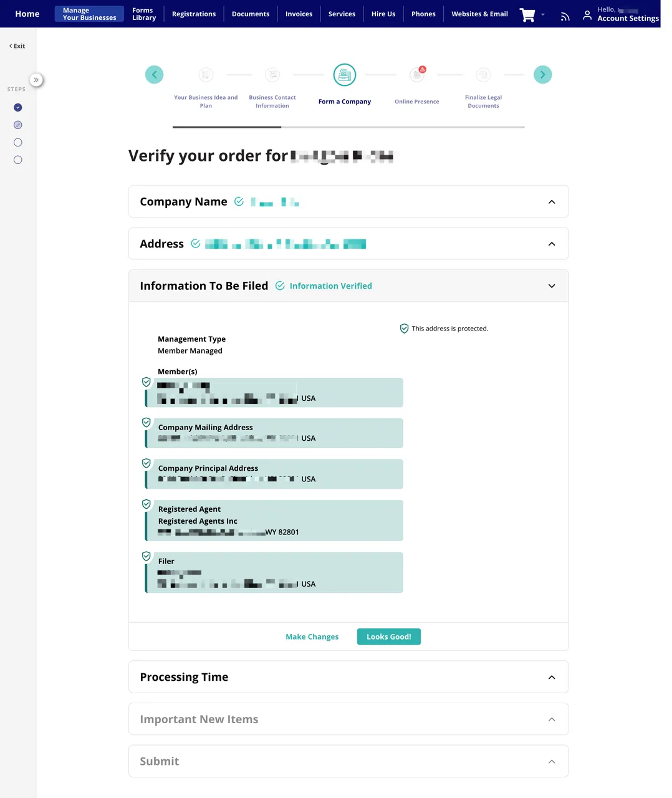
Task: Click the Exit link in sidebar
Action: point(17,46)
